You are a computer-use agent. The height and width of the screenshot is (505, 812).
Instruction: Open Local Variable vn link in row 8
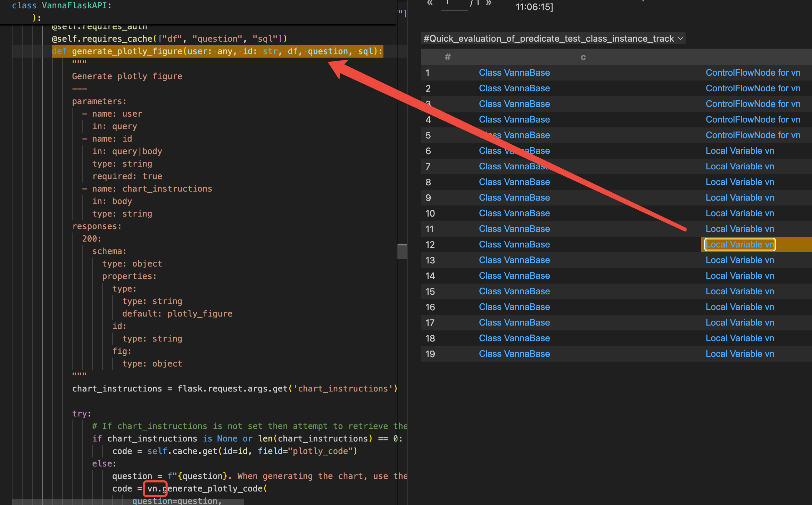coord(740,182)
